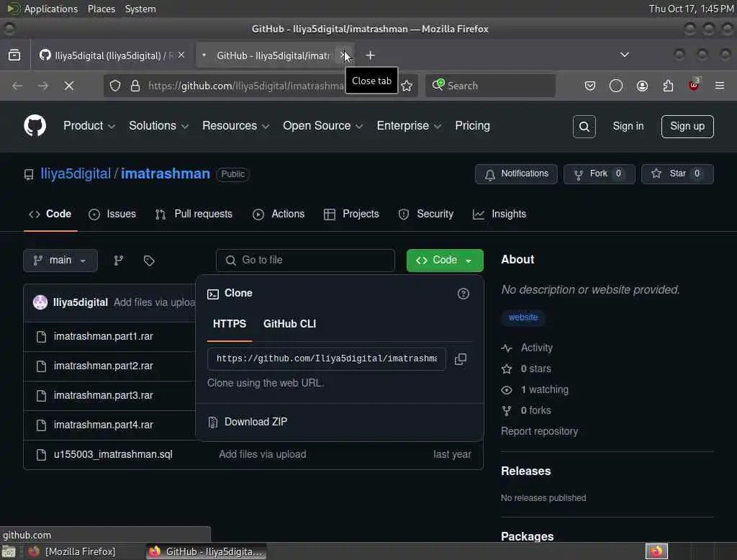This screenshot has width=737, height=560.
Task: Expand the Enterprise menu
Action: click(409, 126)
